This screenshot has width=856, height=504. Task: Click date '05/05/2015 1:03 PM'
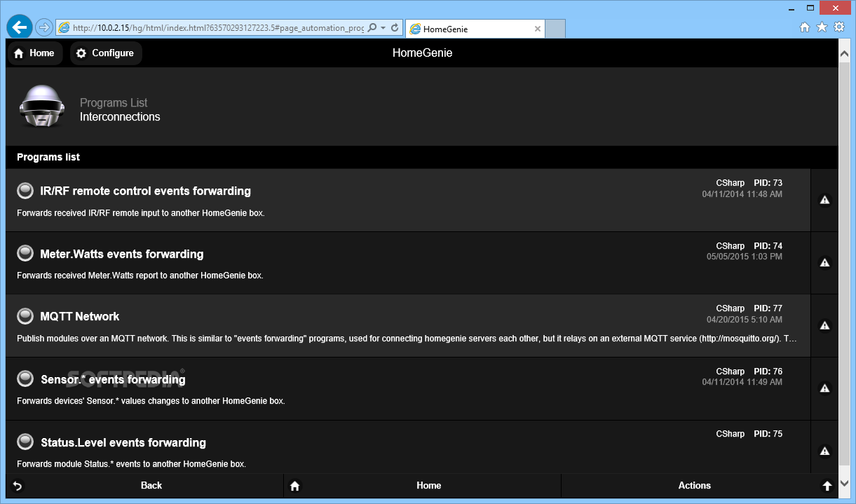[x=745, y=257]
